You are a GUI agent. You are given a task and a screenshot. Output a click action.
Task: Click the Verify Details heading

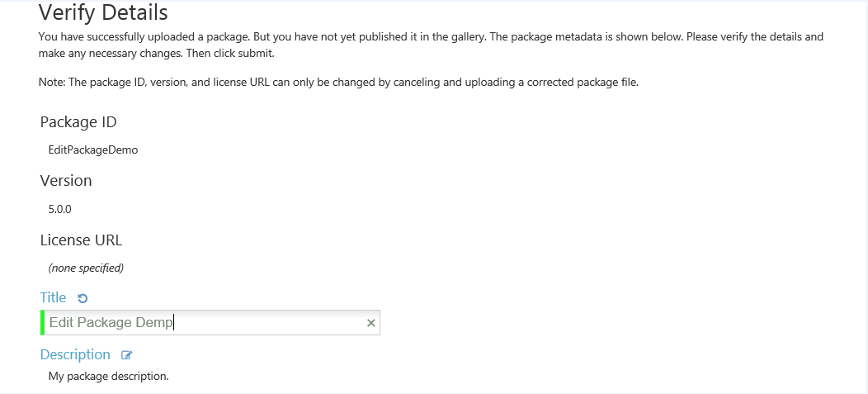[103, 12]
